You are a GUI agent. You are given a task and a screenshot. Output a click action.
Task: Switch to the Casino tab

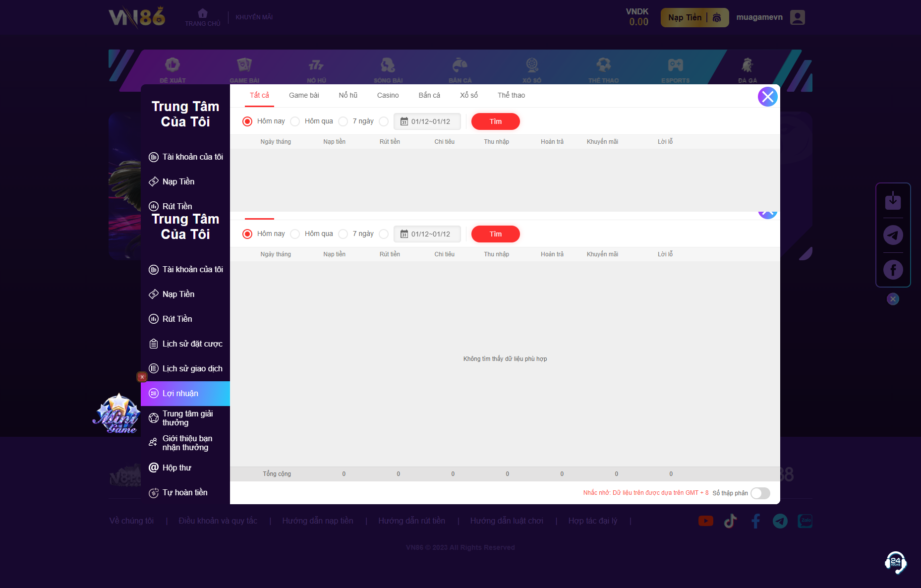(x=388, y=95)
